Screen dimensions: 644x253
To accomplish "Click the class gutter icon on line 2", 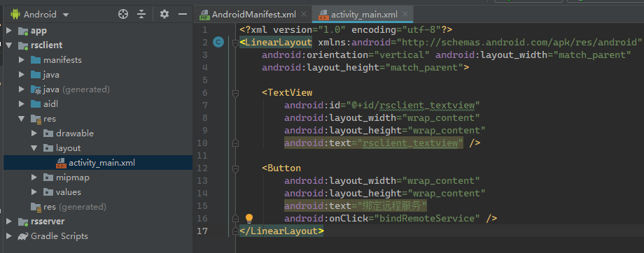I will click(x=218, y=42).
